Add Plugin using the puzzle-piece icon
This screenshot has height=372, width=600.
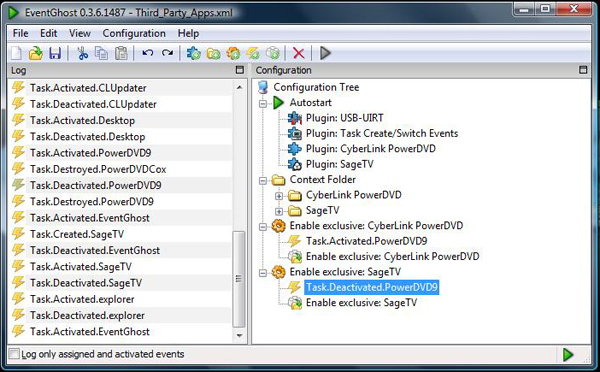pos(194,53)
